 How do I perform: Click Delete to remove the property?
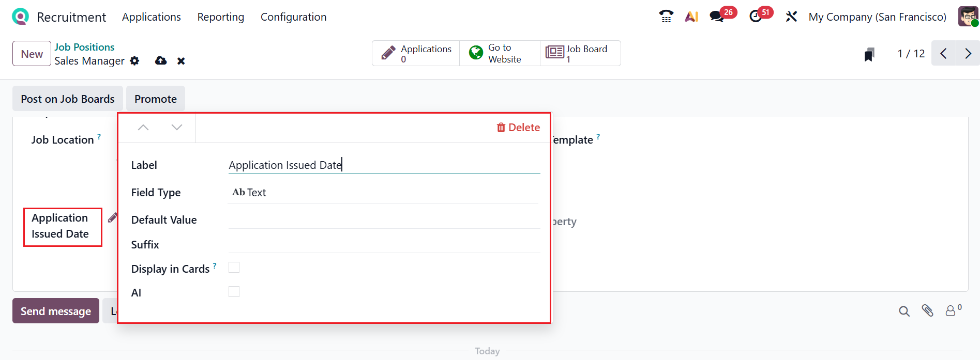[518, 128]
